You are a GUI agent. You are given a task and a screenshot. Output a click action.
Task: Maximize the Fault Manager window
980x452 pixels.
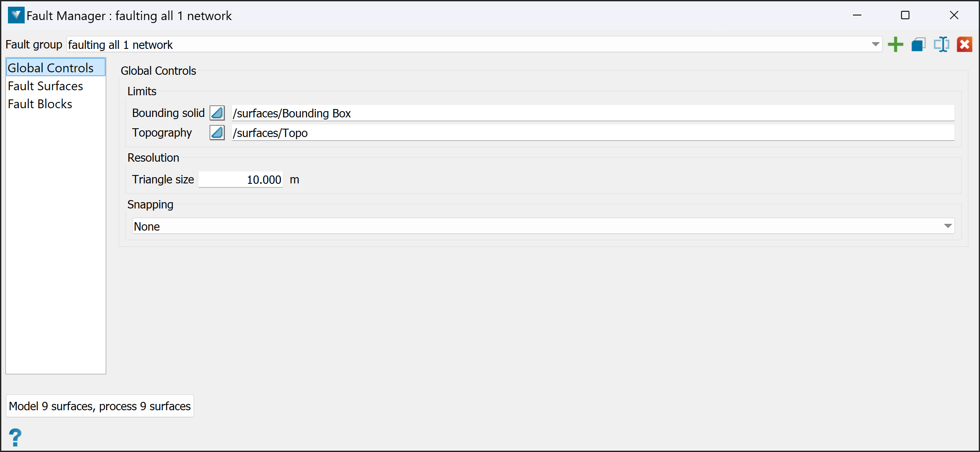pyautogui.click(x=905, y=15)
